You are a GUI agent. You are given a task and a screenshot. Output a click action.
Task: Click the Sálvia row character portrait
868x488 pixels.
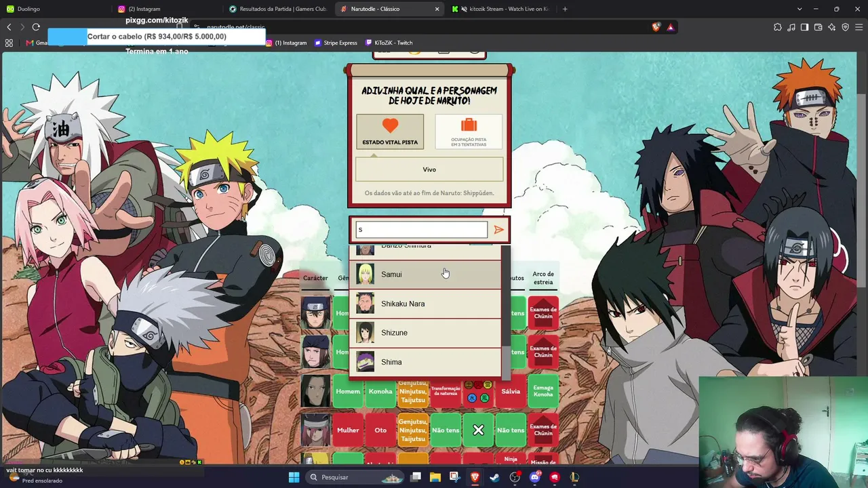pyautogui.click(x=315, y=391)
